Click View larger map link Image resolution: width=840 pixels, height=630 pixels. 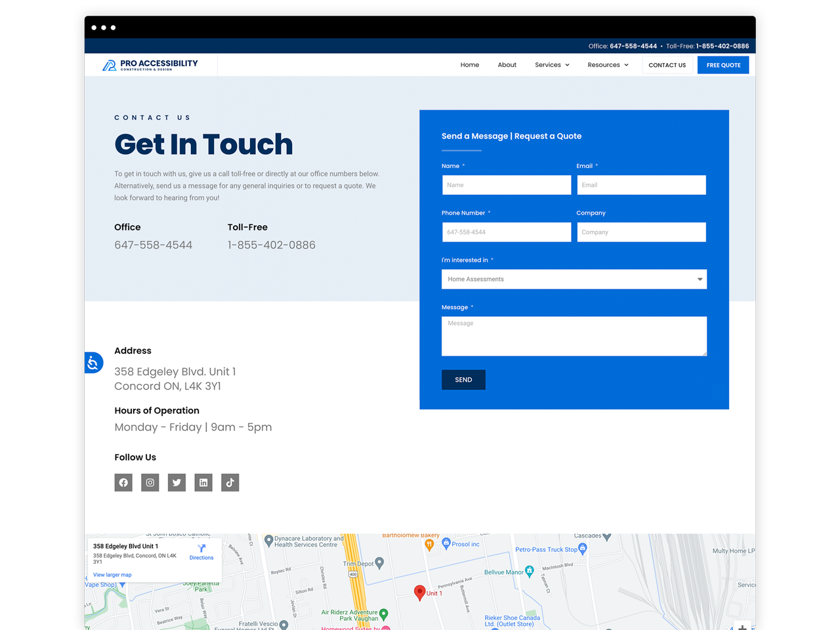click(112, 575)
